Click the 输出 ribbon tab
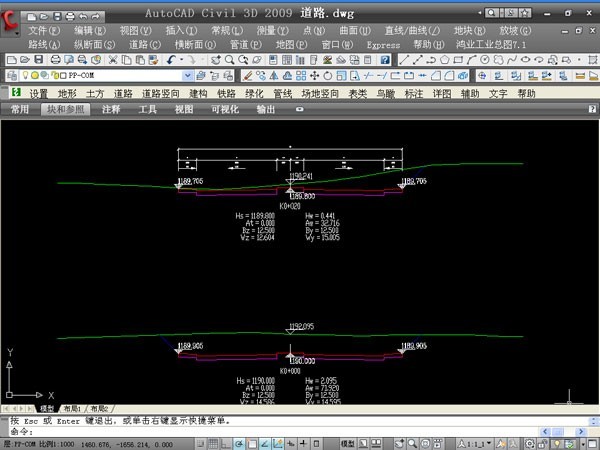 (x=266, y=109)
